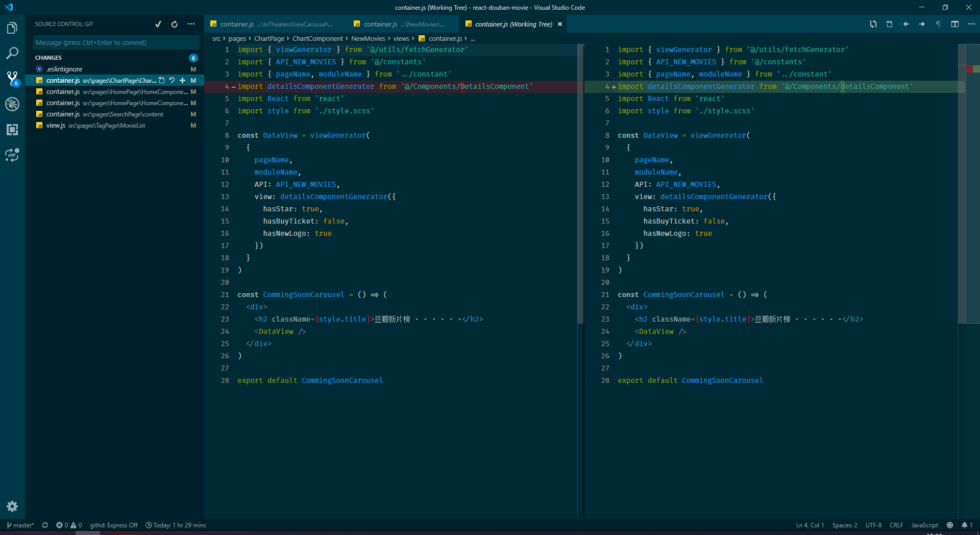Open the Debug view in activity bar
Image resolution: width=980 pixels, height=535 pixels.
pyautogui.click(x=12, y=104)
